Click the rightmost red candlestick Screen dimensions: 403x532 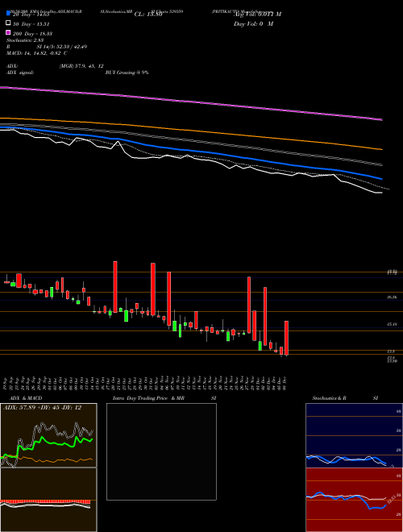point(286,338)
